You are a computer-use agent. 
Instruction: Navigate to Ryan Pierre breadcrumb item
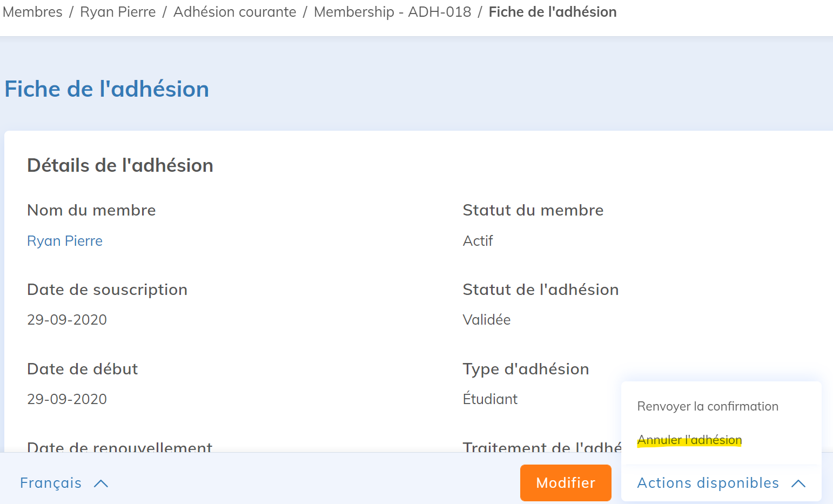tap(118, 12)
